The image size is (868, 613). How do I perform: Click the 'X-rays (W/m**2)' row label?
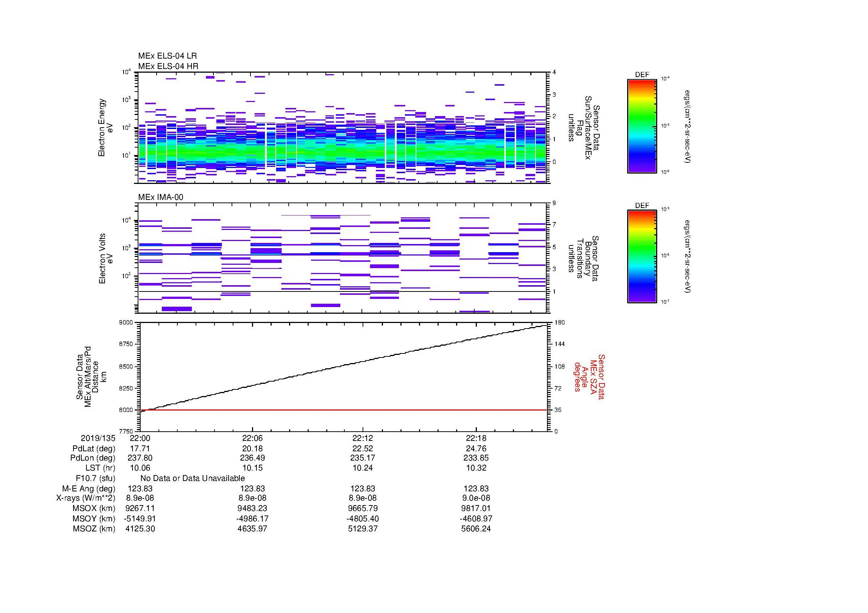(86, 498)
